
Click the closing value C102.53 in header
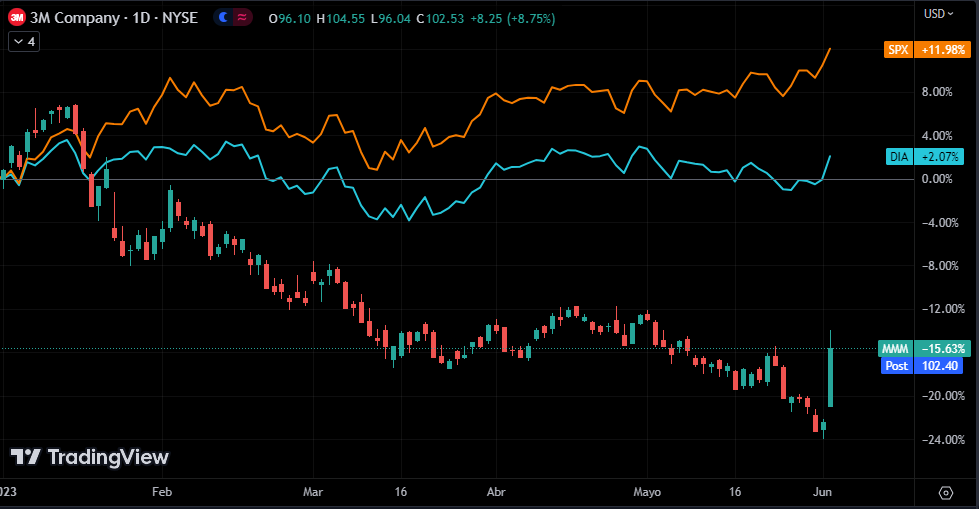440,19
